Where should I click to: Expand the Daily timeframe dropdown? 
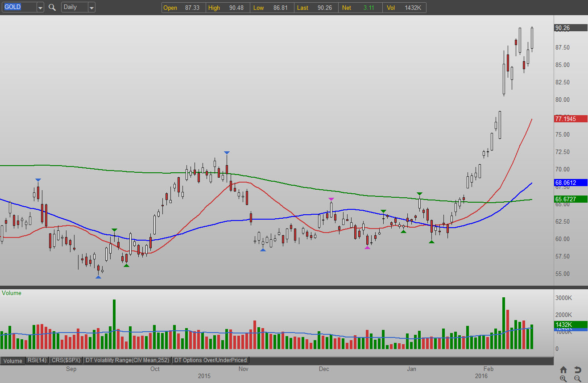91,7
